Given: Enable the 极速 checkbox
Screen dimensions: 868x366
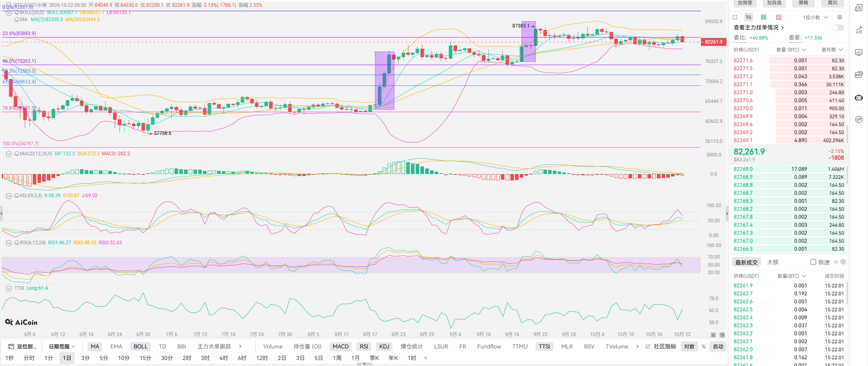Looking at the screenshot, I should [x=813, y=262].
